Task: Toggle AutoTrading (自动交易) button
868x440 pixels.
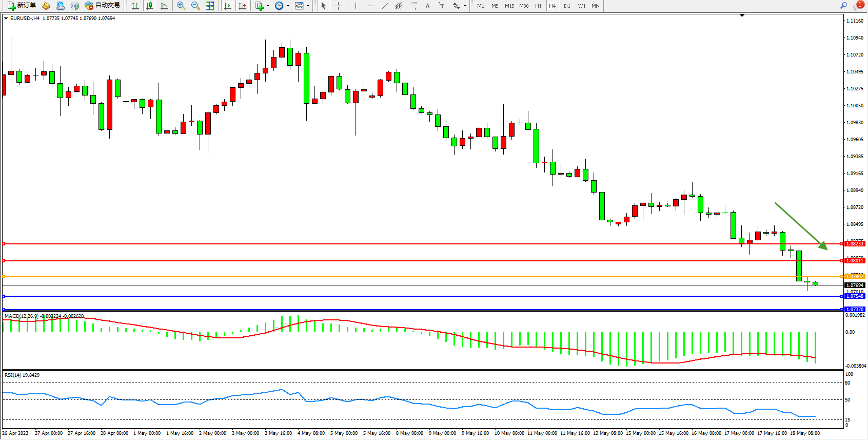Action: tap(102, 6)
